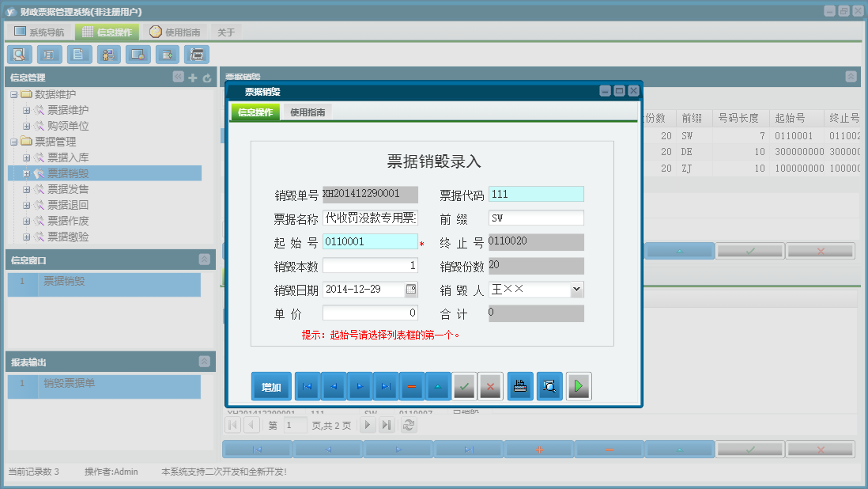Image resolution: width=868 pixels, height=489 pixels.
Task: Open the 销毁人 dropdown list
Action: [576, 289]
